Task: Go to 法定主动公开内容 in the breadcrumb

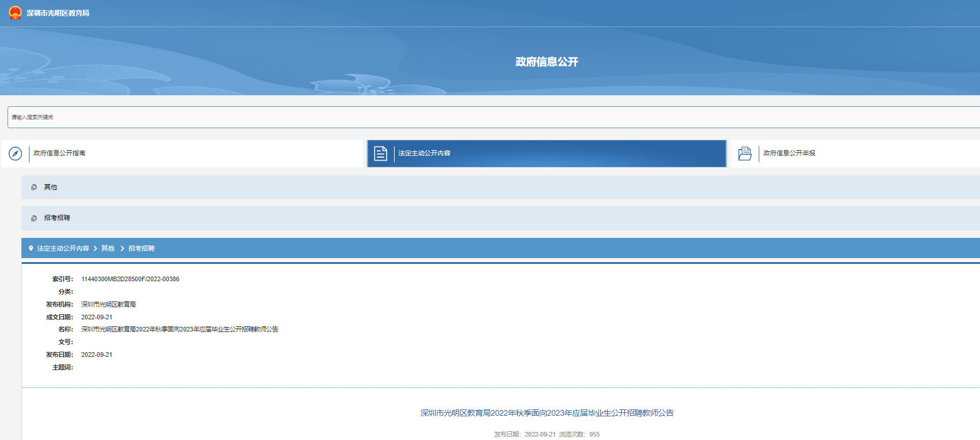Action: pos(63,248)
